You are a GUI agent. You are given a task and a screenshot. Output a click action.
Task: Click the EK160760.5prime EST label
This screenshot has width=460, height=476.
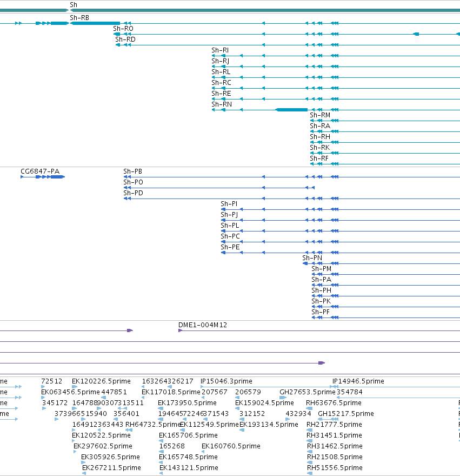pos(231,446)
